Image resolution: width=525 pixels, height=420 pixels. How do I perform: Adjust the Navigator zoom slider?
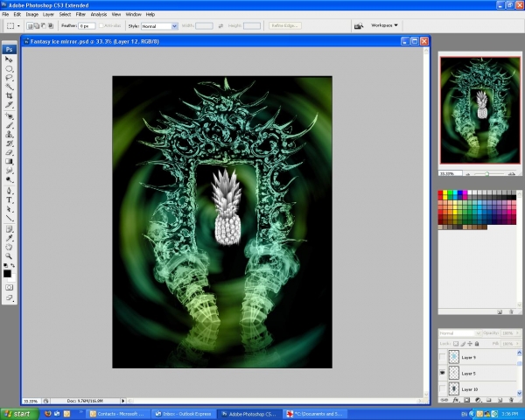pyautogui.click(x=487, y=173)
